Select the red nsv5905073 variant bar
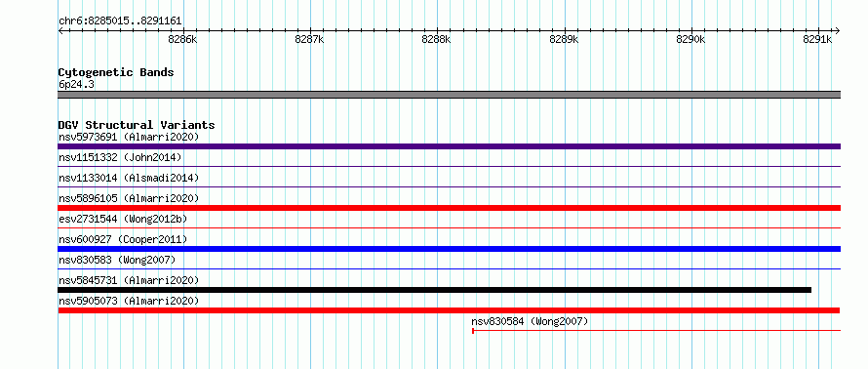The width and height of the screenshot is (868, 369). 449,310
